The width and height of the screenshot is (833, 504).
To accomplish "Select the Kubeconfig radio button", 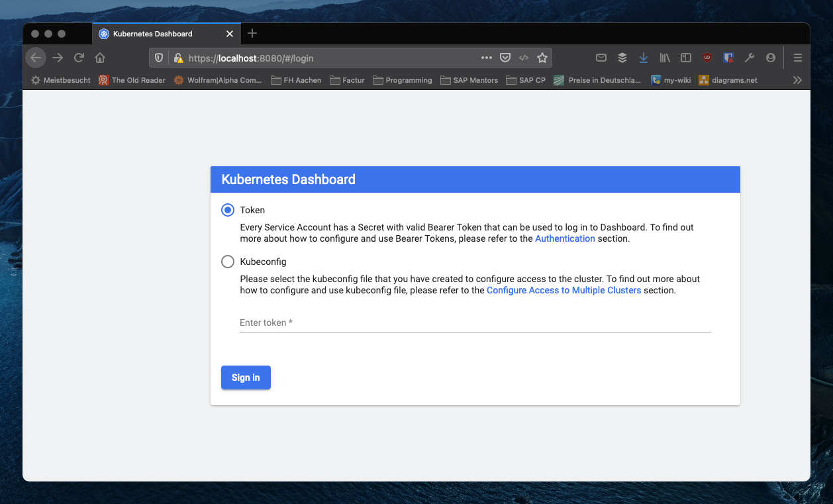I will (228, 262).
